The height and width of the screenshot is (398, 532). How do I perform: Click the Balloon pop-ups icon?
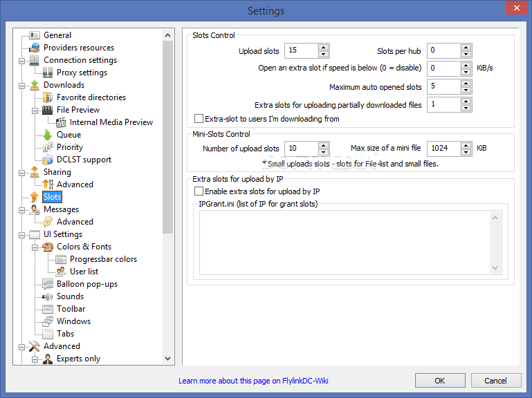click(48, 284)
